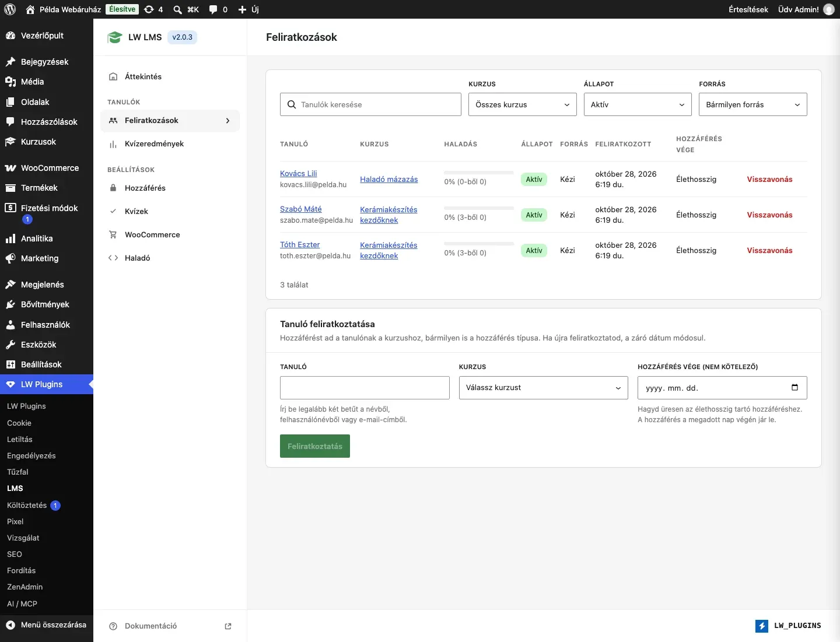Open Áttekintés in LMS navigation
Screen dimensions: 840x642
point(170,76)
